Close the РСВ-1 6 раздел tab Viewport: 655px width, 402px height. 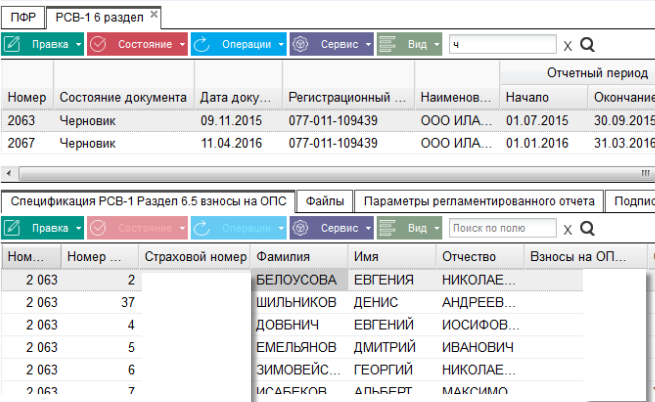[154, 15]
